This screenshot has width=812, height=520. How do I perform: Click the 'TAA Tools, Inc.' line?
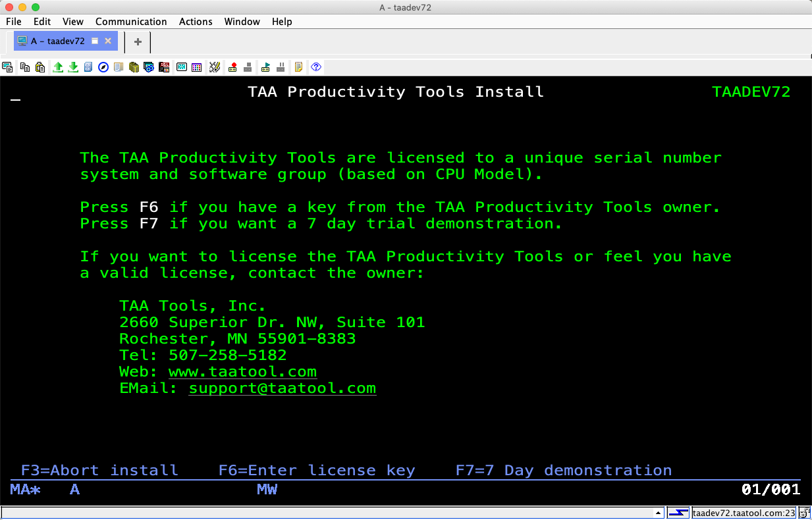tap(192, 306)
